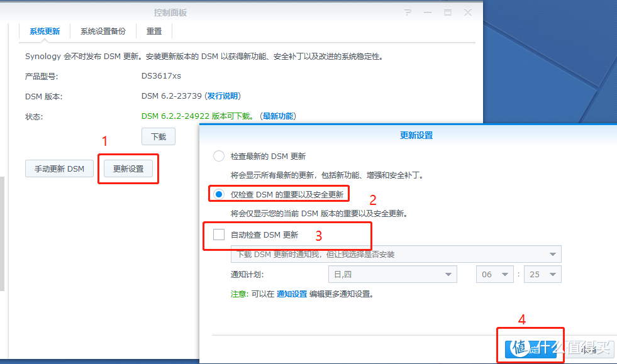Close the control panel window
The width and height of the screenshot is (617, 364).
pyautogui.click(x=468, y=13)
